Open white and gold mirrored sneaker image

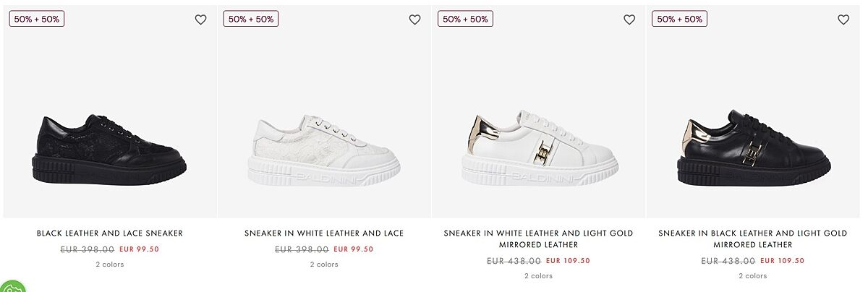click(539, 148)
